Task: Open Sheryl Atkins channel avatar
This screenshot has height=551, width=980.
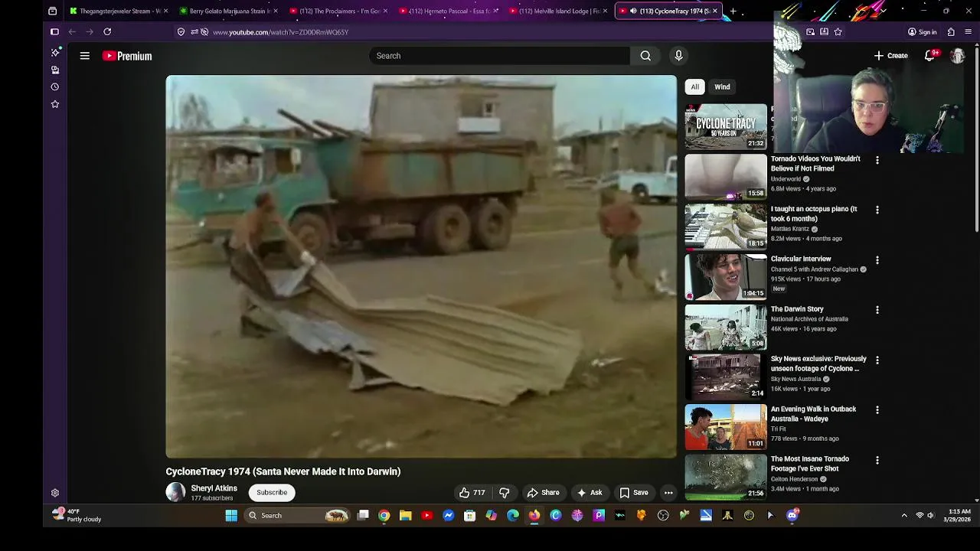Action: (x=175, y=492)
